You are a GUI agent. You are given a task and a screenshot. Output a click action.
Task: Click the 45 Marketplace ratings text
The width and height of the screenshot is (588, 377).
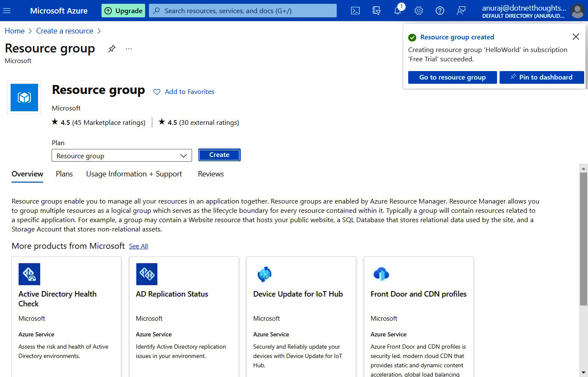point(109,123)
